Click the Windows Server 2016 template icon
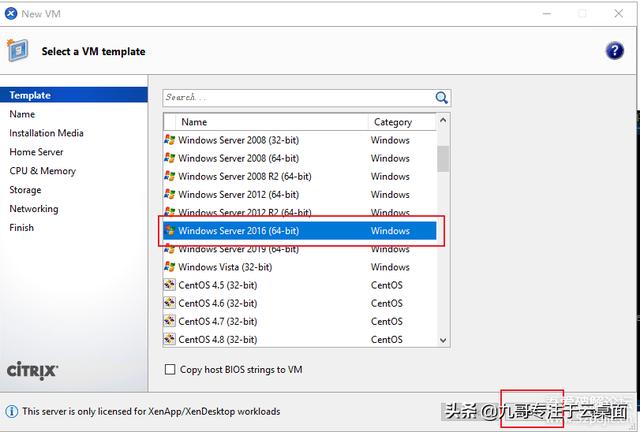 point(170,231)
